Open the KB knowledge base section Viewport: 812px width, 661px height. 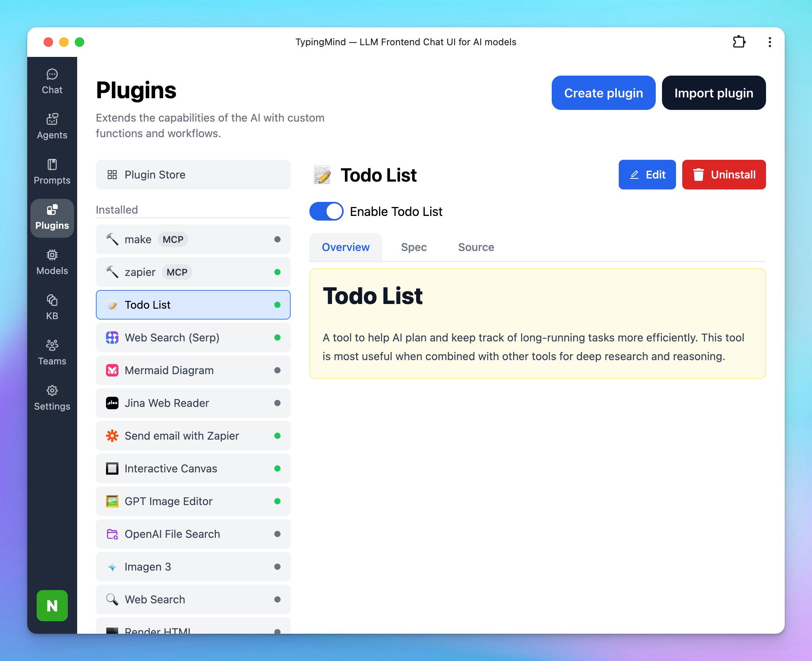point(52,308)
